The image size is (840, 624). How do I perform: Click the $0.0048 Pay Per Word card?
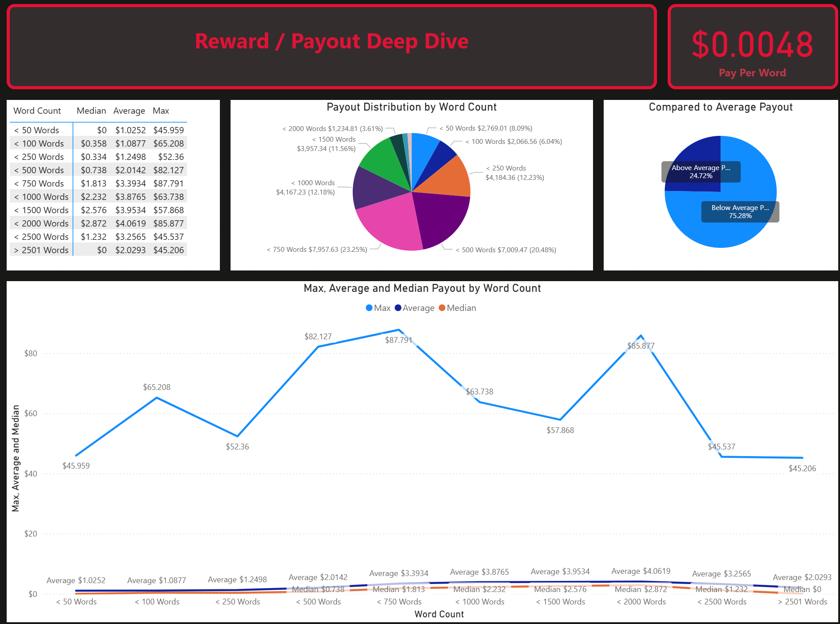coord(752,47)
